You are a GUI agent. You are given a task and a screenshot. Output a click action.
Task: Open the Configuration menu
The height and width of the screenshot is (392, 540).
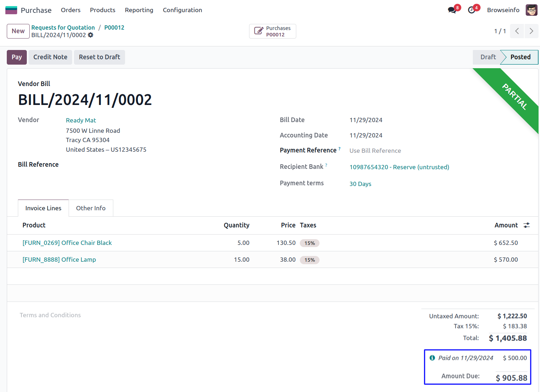coord(182,10)
